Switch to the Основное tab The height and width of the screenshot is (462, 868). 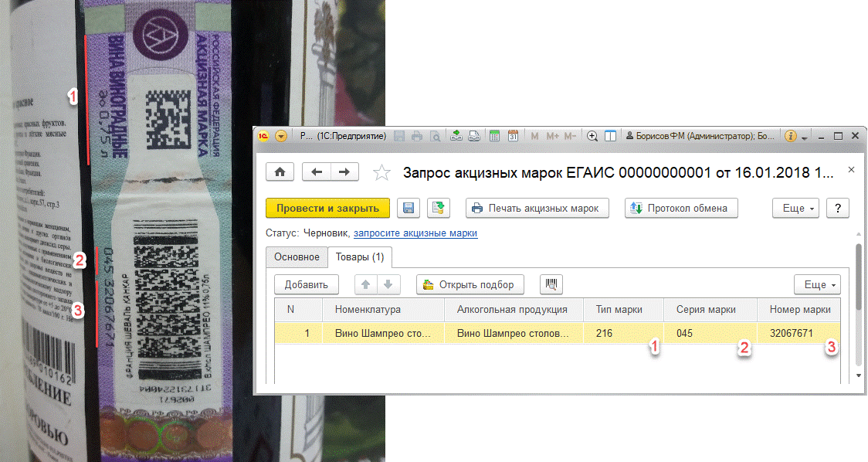(297, 257)
